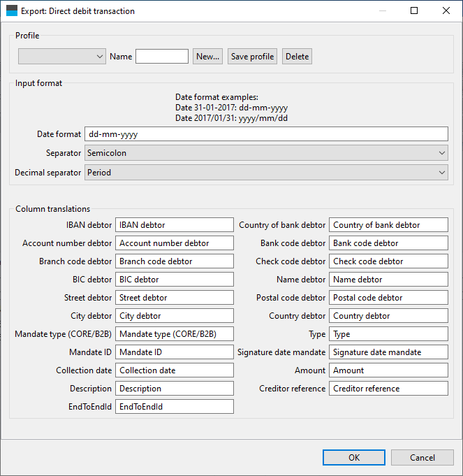Screen dimensions: 463x476
Task: Click the BIC debtor input field
Action: pos(175,280)
